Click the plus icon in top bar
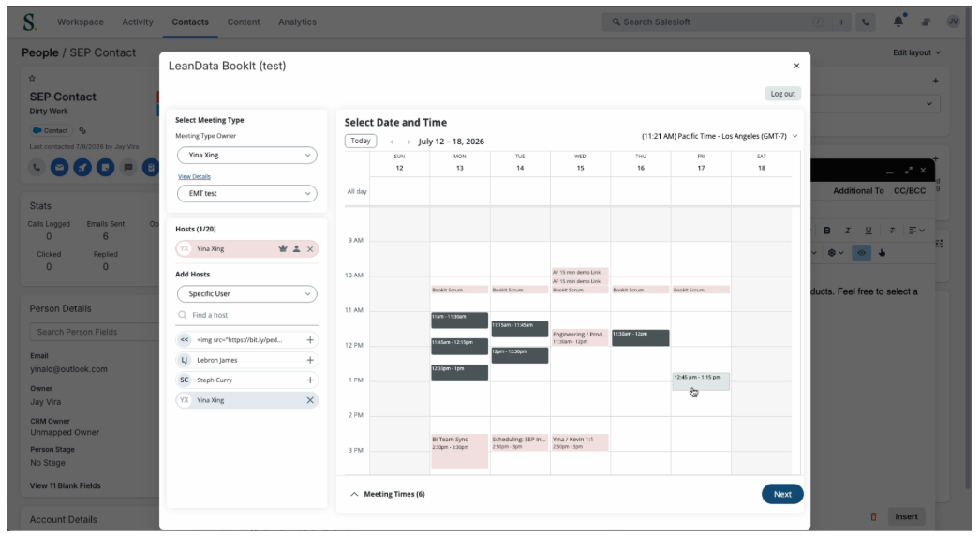 841,22
